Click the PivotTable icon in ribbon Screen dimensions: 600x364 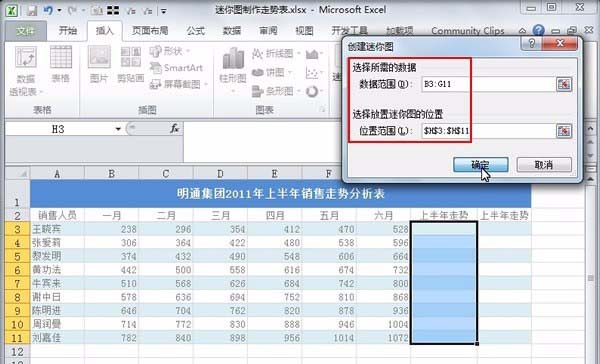pos(26,70)
